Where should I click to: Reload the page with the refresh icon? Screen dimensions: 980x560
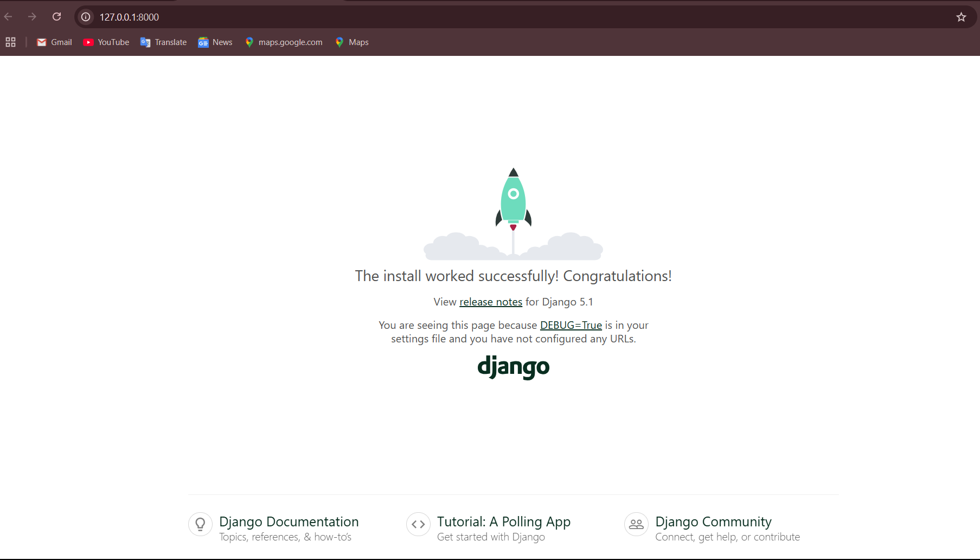56,17
